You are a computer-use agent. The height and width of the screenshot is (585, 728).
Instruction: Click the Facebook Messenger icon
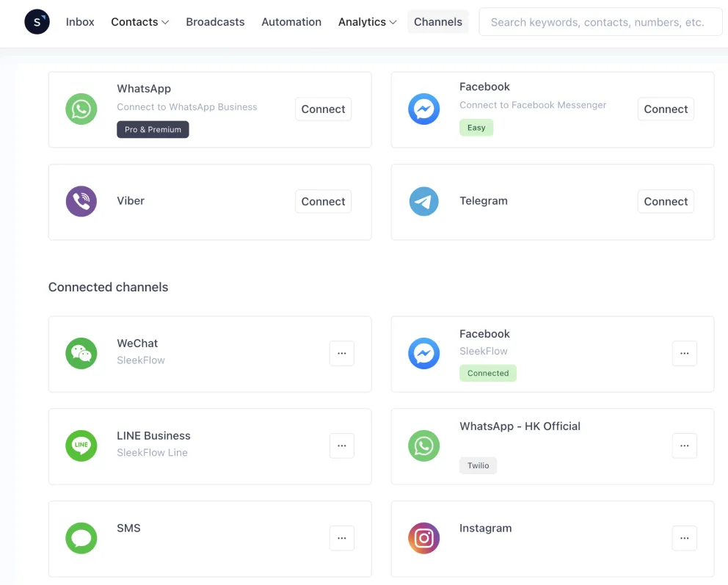[x=423, y=109]
